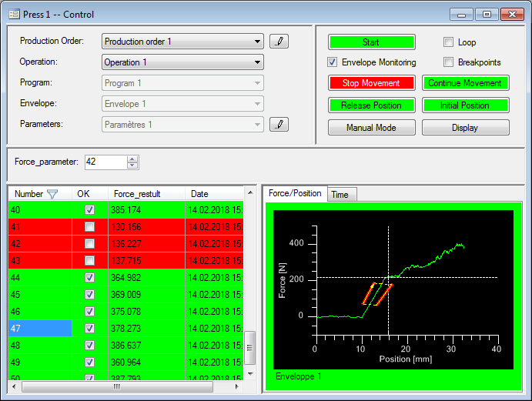Click the window icon in title bar

pos(14,15)
